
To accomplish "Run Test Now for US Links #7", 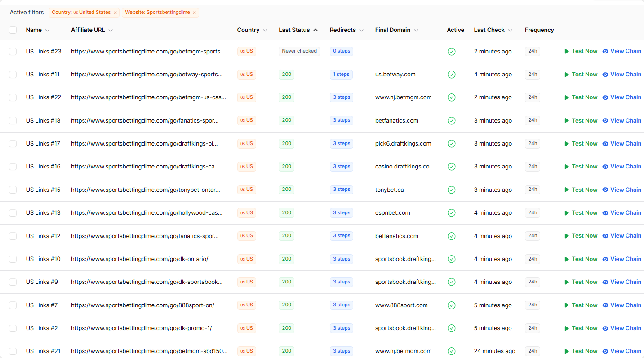I will pyautogui.click(x=581, y=305).
